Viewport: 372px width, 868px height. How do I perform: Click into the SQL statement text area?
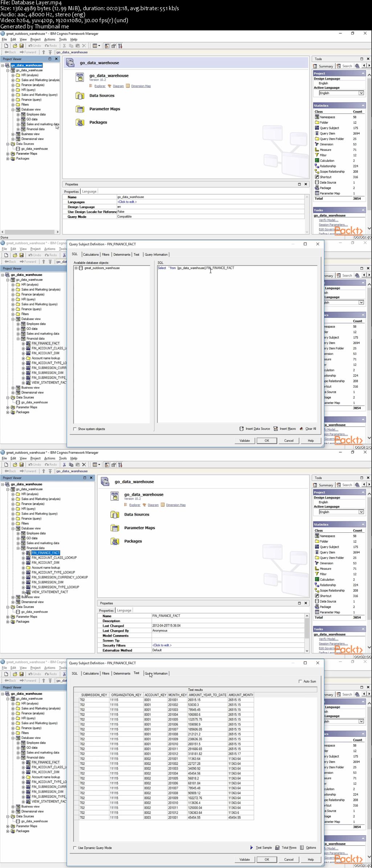(x=237, y=344)
